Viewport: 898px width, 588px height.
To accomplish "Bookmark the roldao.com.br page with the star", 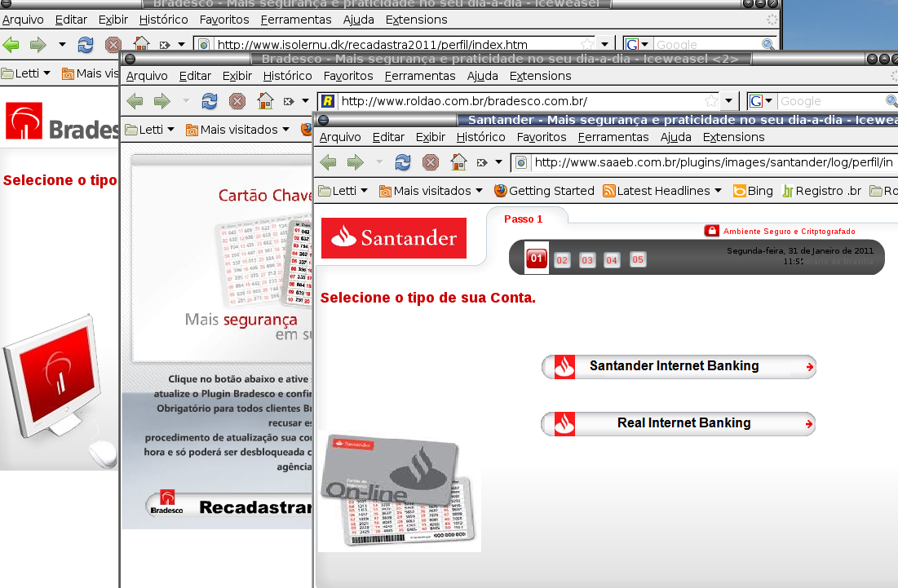I will click(710, 101).
